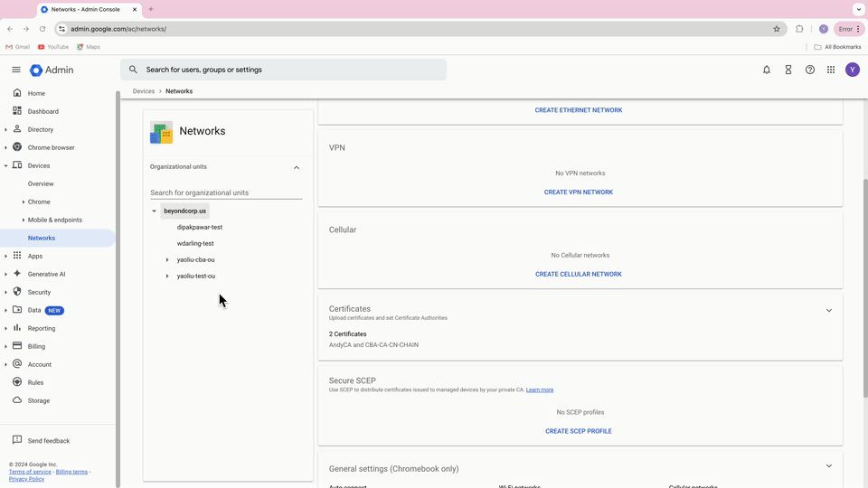The width and height of the screenshot is (868, 488).
Task: Click the Generative AI sparkle icon
Action: [17, 273]
